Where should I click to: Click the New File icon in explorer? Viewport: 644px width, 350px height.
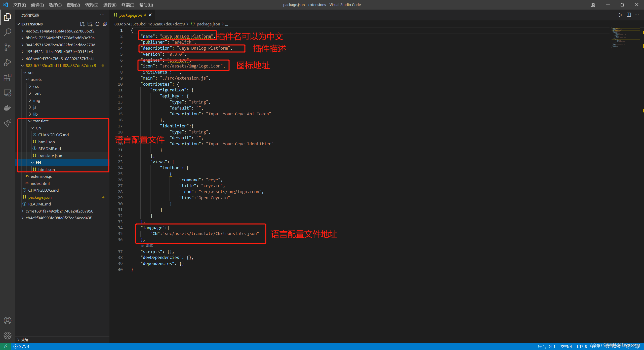[82, 24]
